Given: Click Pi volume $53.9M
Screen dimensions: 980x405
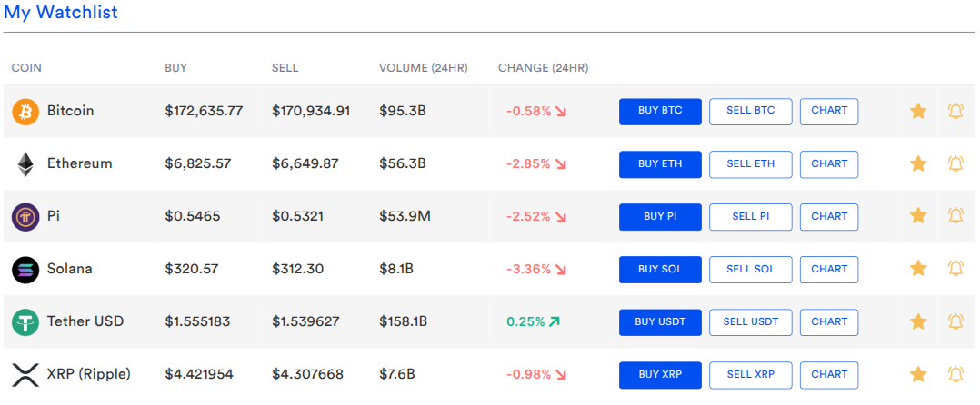Looking at the screenshot, I should (405, 216).
